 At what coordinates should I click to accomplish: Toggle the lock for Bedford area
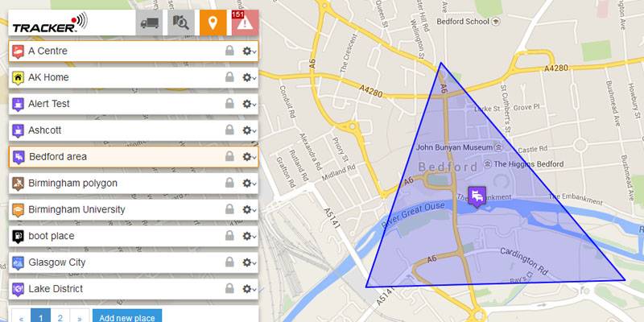click(229, 156)
